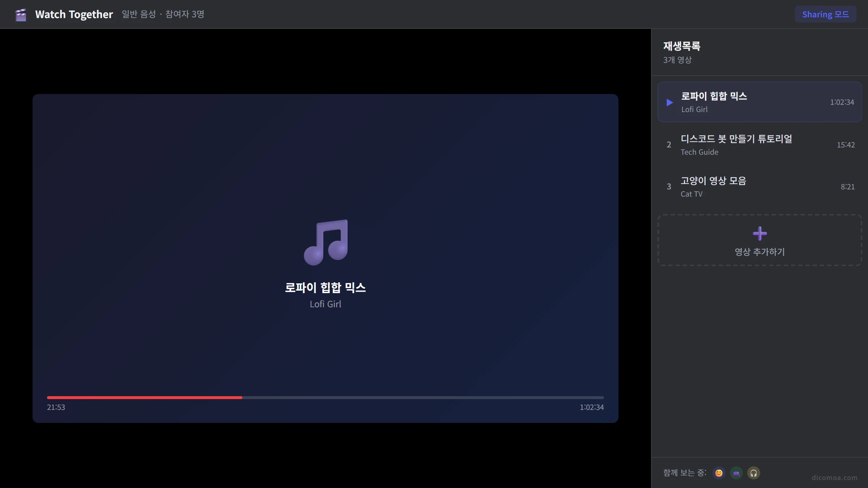Click the clapperboard app logo
The width and height of the screenshot is (868, 488).
coord(21,14)
